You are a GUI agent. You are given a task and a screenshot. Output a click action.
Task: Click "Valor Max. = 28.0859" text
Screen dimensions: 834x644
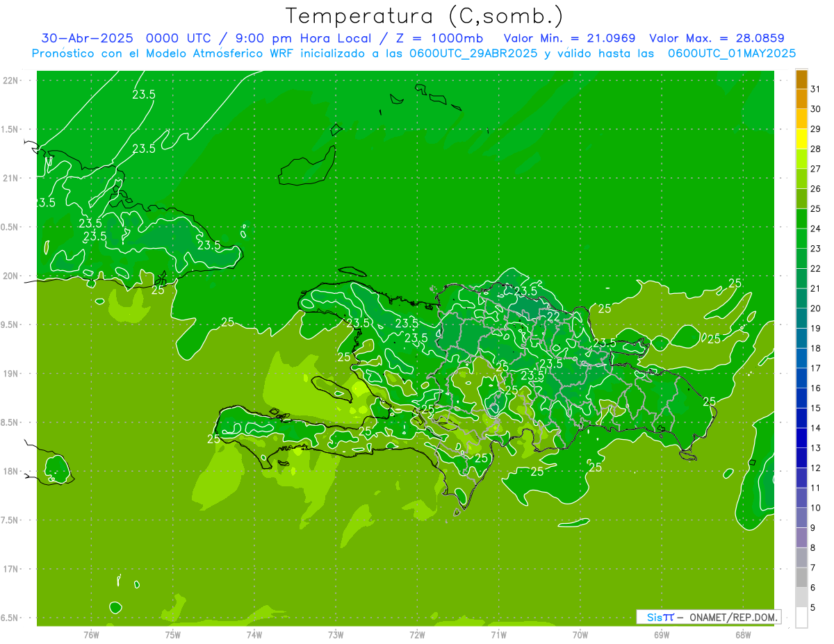(x=717, y=38)
